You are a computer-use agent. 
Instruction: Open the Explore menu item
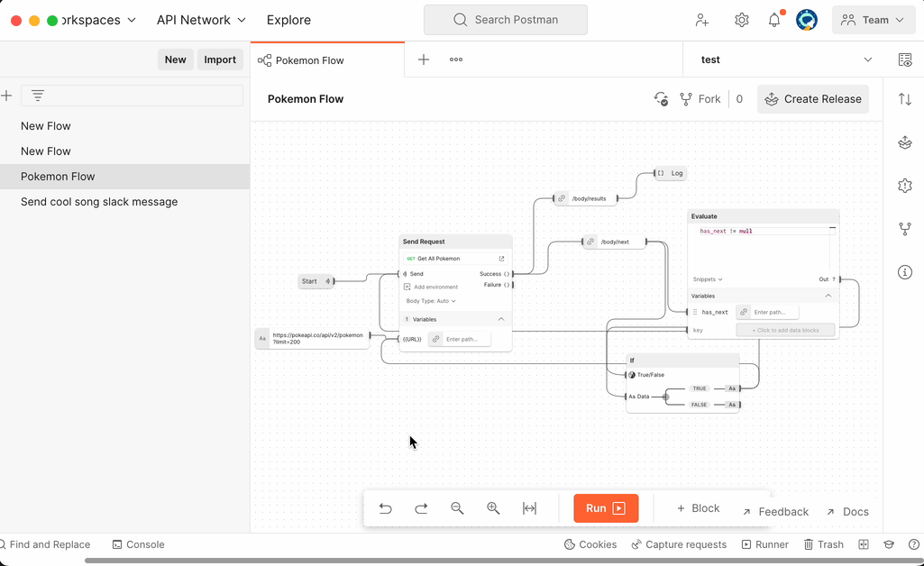[x=288, y=20]
